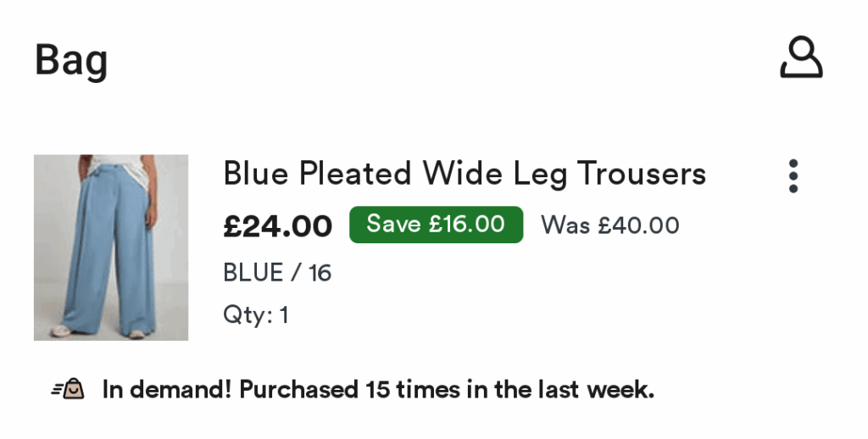Click the green Save £16.00 badge
Image resolution: width=868 pixels, height=439 pixels.
click(437, 225)
